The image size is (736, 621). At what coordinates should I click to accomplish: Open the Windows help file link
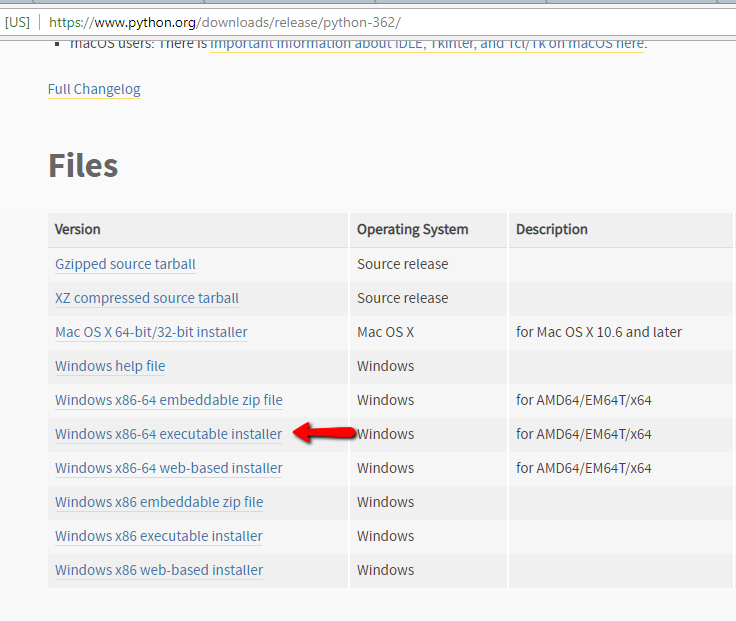(x=110, y=366)
